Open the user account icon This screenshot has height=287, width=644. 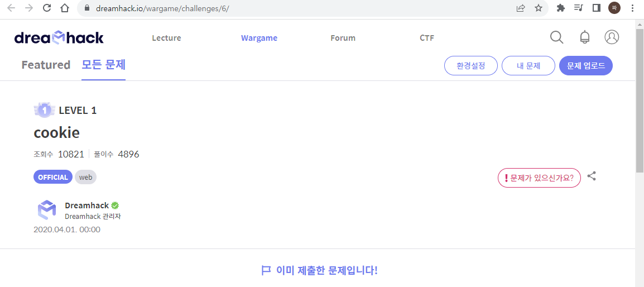point(612,37)
